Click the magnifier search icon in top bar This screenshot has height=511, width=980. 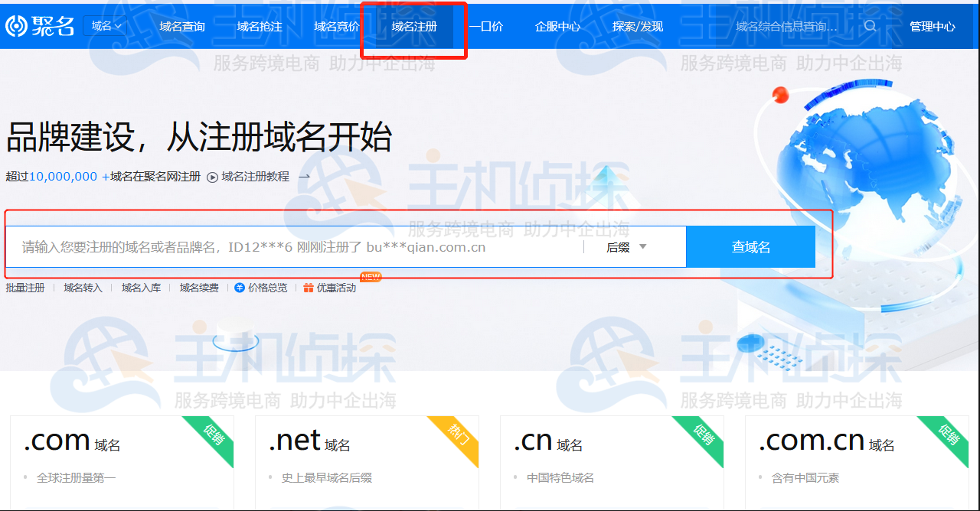pyautogui.click(x=870, y=25)
